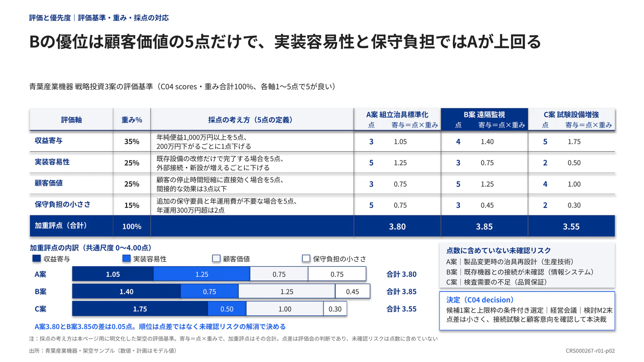Click the 実装容易性 legend color swatch
The image size is (644, 362).
point(126,259)
